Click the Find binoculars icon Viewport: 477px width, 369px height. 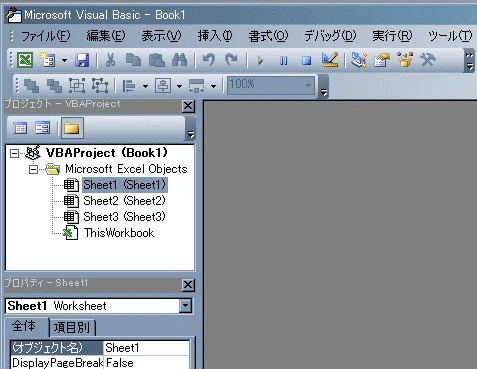coord(179,60)
